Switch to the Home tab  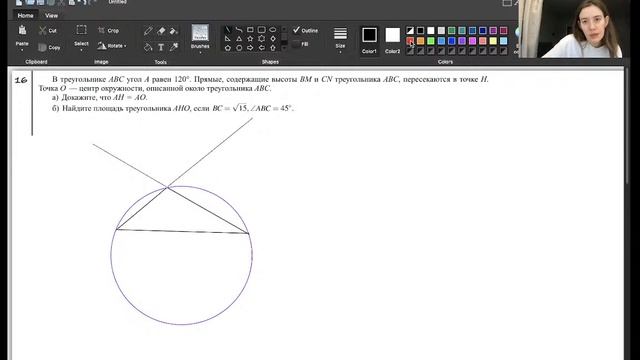click(25, 16)
